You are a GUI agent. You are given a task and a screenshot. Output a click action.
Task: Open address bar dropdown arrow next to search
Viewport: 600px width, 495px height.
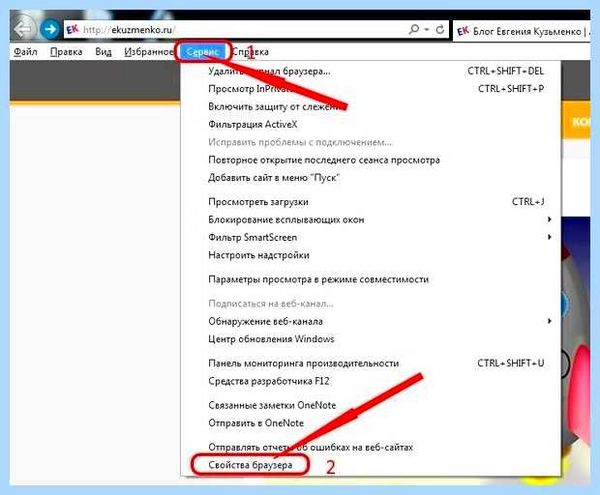[x=427, y=29]
